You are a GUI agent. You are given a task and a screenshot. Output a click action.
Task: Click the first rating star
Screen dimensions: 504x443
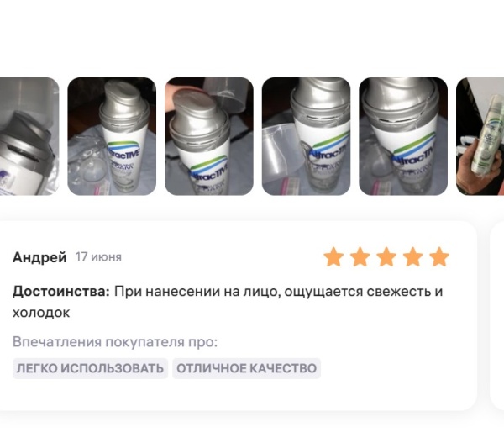tap(333, 257)
